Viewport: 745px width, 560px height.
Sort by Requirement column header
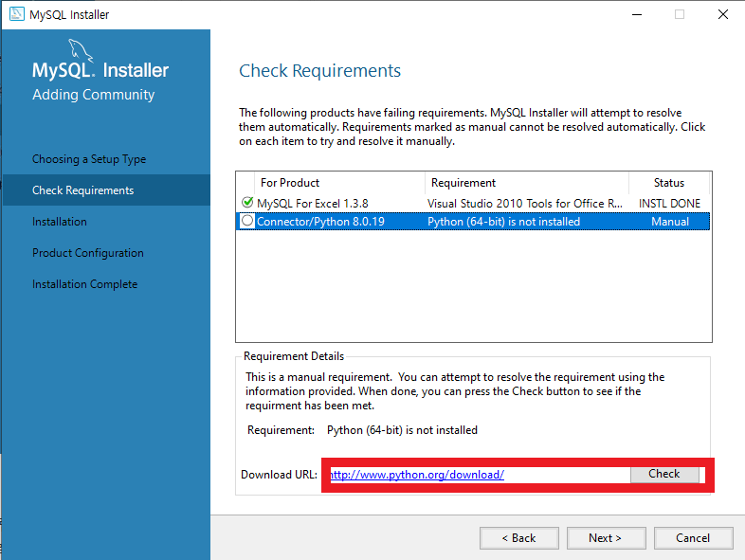click(527, 183)
